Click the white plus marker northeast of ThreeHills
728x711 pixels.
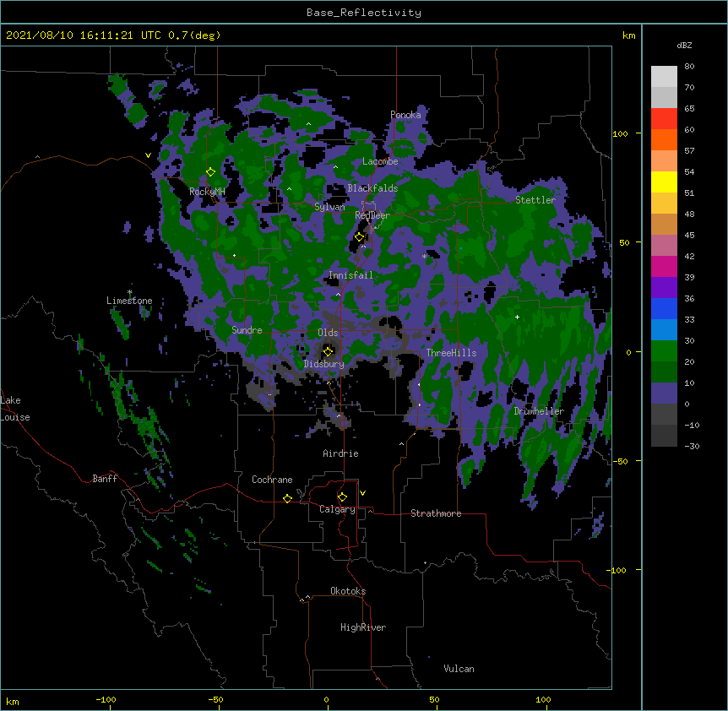coord(517,317)
